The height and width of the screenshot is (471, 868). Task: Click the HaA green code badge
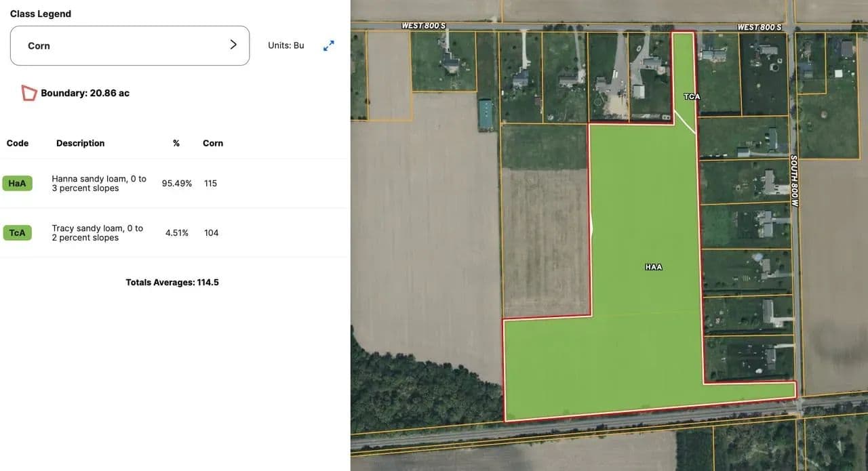[17, 184]
